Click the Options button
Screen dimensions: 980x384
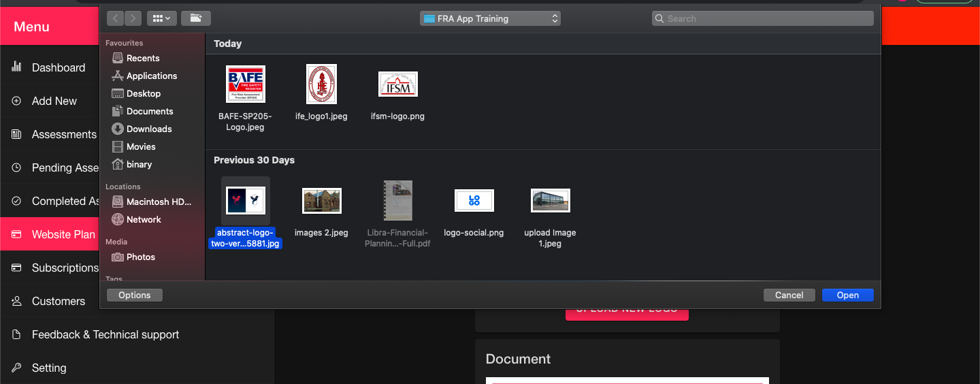tap(135, 295)
